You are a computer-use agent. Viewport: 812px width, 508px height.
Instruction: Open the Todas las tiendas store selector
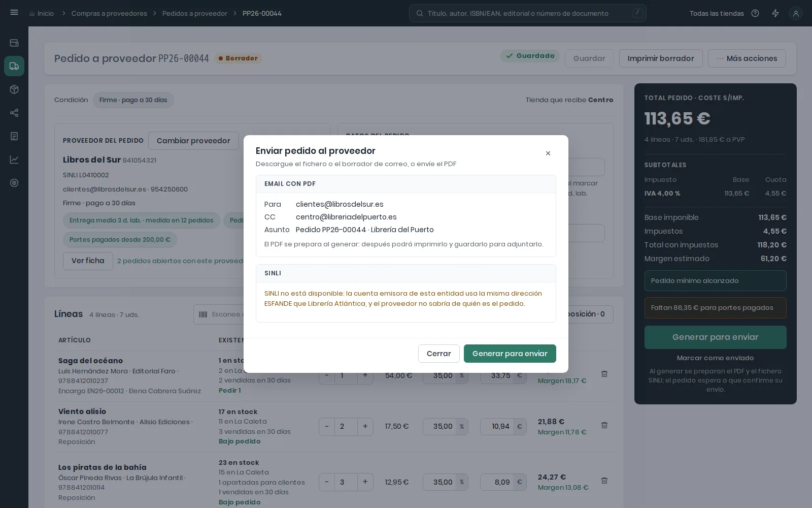click(x=717, y=14)
